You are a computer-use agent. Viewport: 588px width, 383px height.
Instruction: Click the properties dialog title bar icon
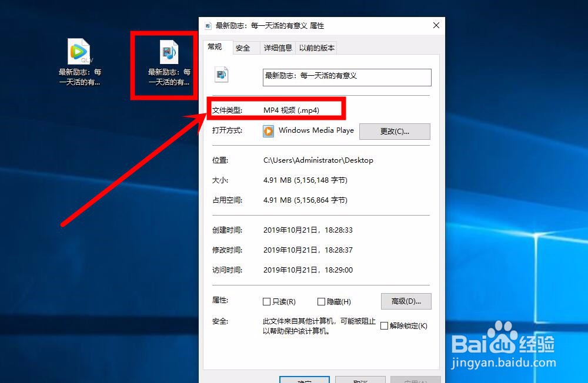207,25
